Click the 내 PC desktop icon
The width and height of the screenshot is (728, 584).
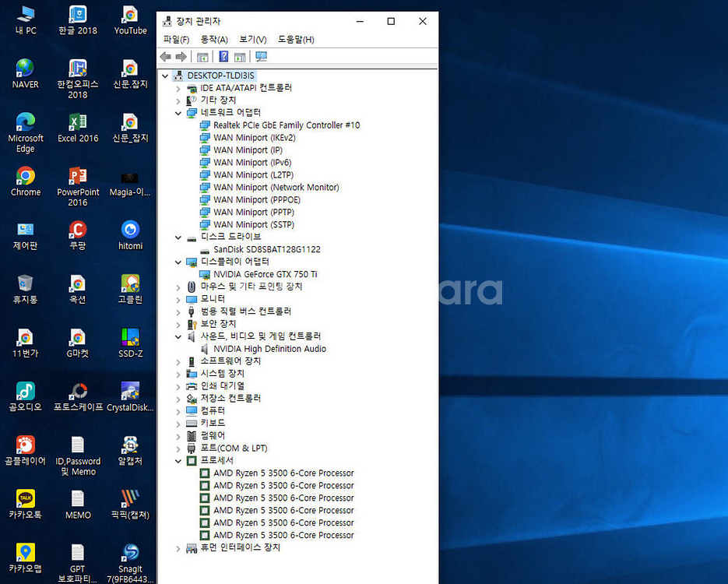25,20
